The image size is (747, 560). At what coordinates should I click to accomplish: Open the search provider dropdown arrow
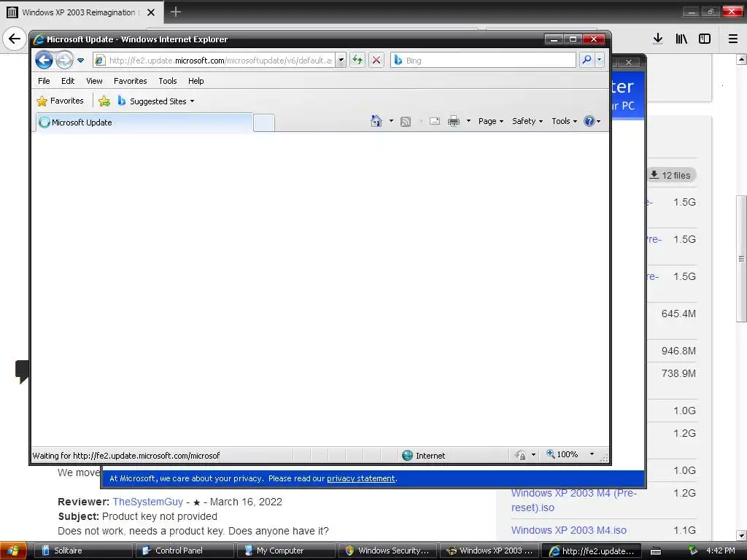click(x=600, y=60)
